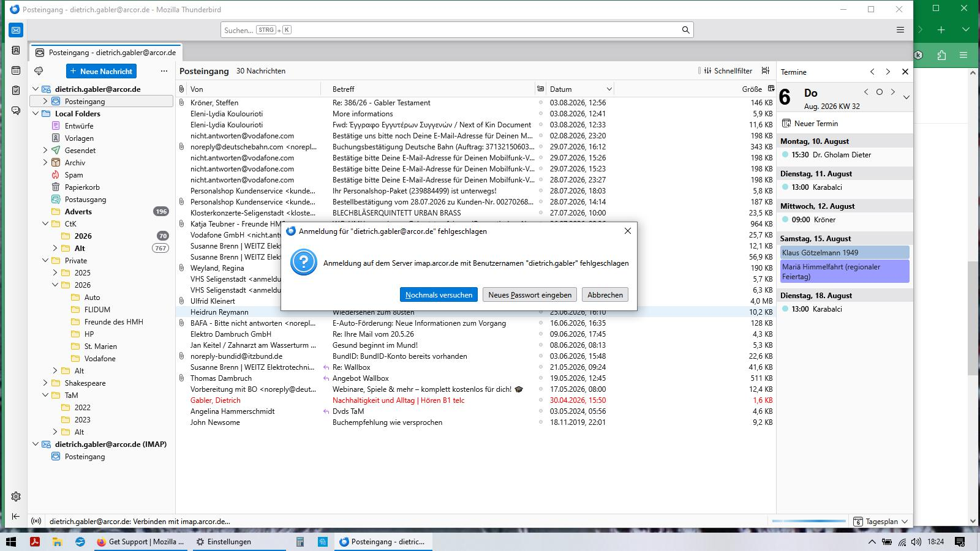
Task: Go to next day in Termine pane header
Action: (x=893, y=92)
